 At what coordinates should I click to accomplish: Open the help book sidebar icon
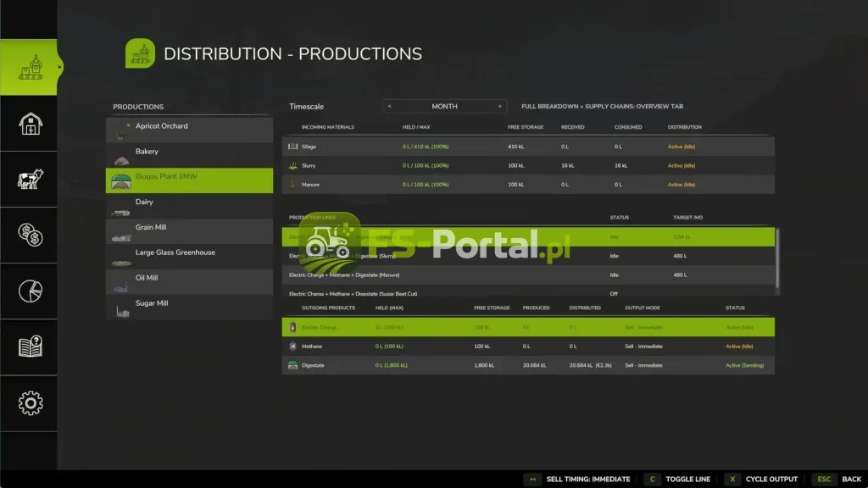[x=30, y=347]
